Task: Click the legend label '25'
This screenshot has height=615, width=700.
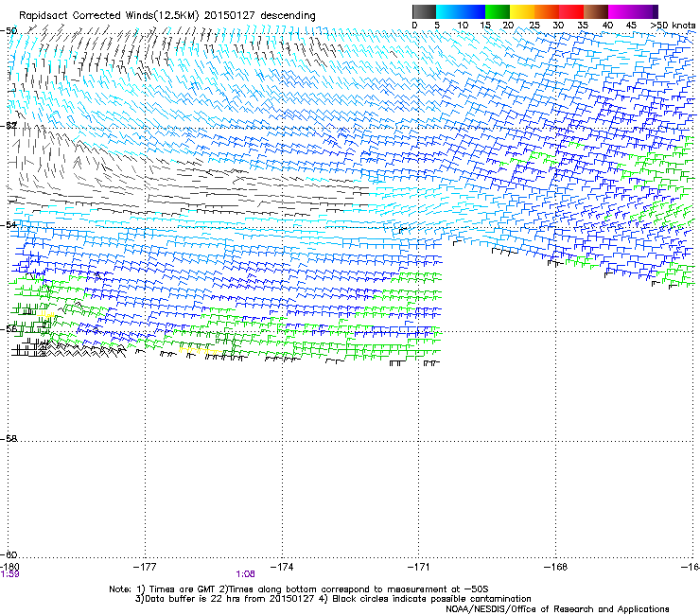Action: [x=534, y=26]
